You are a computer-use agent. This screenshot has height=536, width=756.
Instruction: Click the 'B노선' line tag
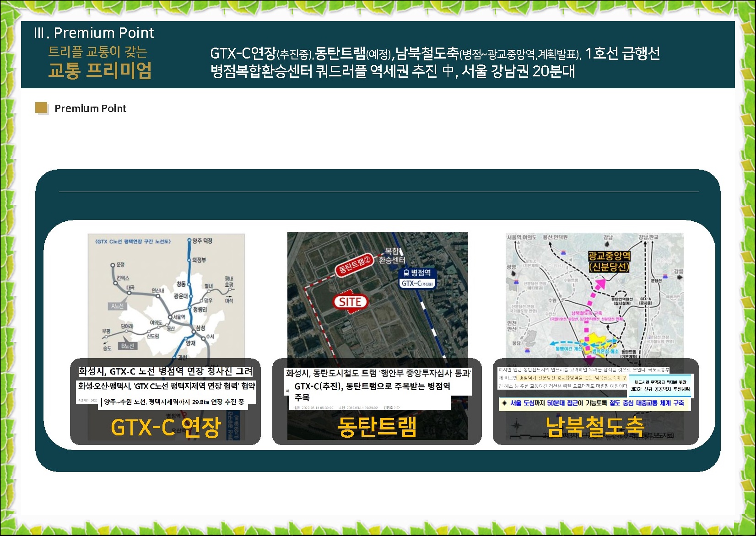tap(128, 346)
